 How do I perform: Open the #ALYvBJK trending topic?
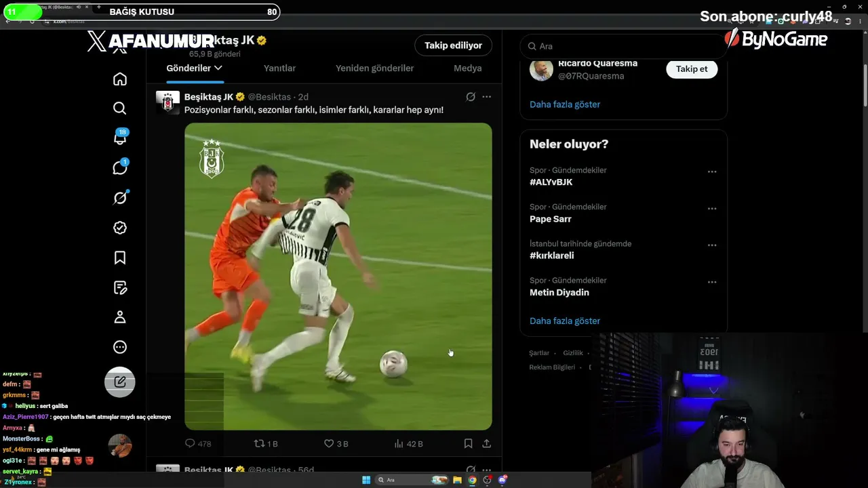[551, 182]
